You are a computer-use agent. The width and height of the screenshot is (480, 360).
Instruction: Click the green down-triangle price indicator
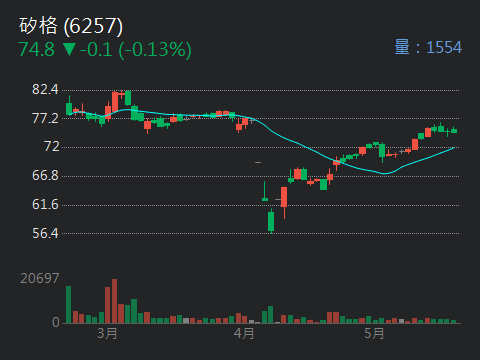[69, 50]
